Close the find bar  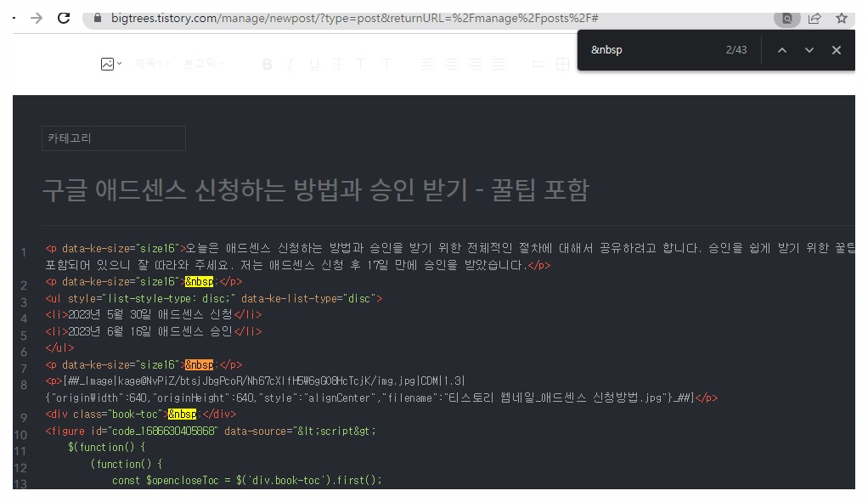pyautogui.click(x=837, y=50)
